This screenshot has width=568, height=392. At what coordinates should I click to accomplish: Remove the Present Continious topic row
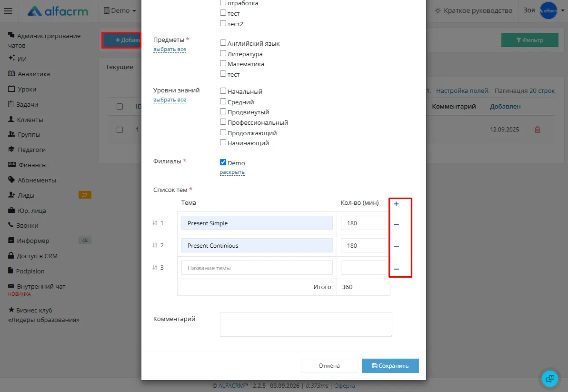pyautogui.click(x=396, y=247)
